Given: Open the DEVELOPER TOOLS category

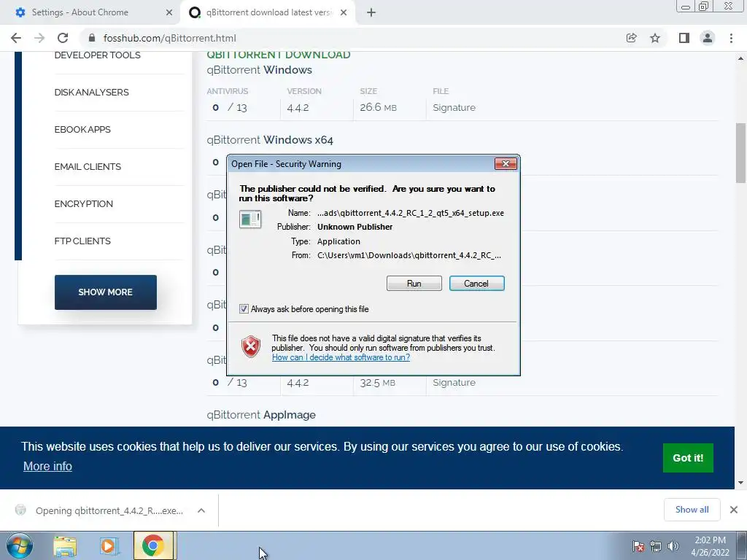Looking at the screenshot, I should pyautogui.click(x=97, y=55).
